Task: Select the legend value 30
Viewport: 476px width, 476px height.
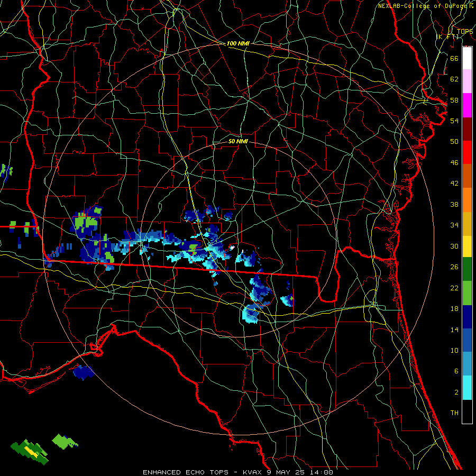Action: click(454, 246)
